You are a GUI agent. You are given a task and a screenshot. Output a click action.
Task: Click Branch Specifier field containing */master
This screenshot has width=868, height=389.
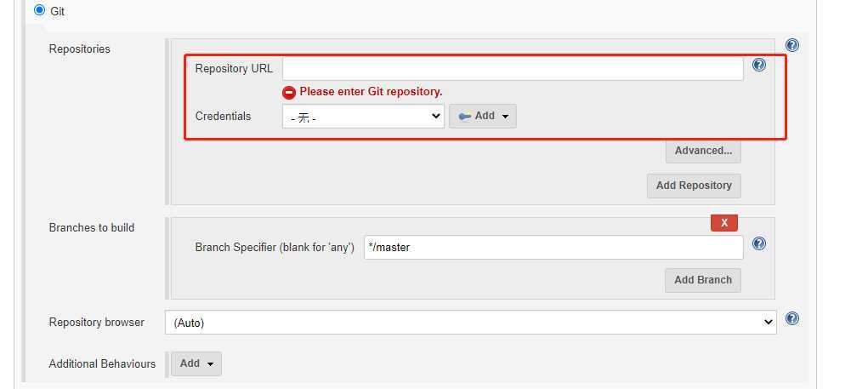click(x=553, y=247)
